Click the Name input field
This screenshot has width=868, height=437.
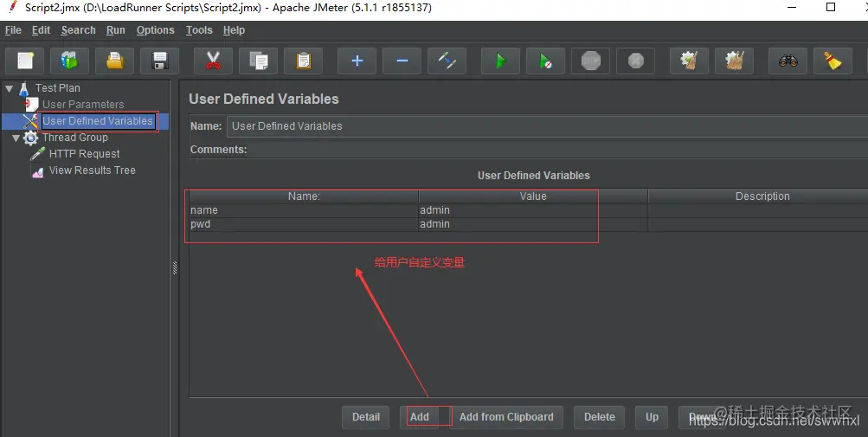pyautogui.click(x=547, y=126)
